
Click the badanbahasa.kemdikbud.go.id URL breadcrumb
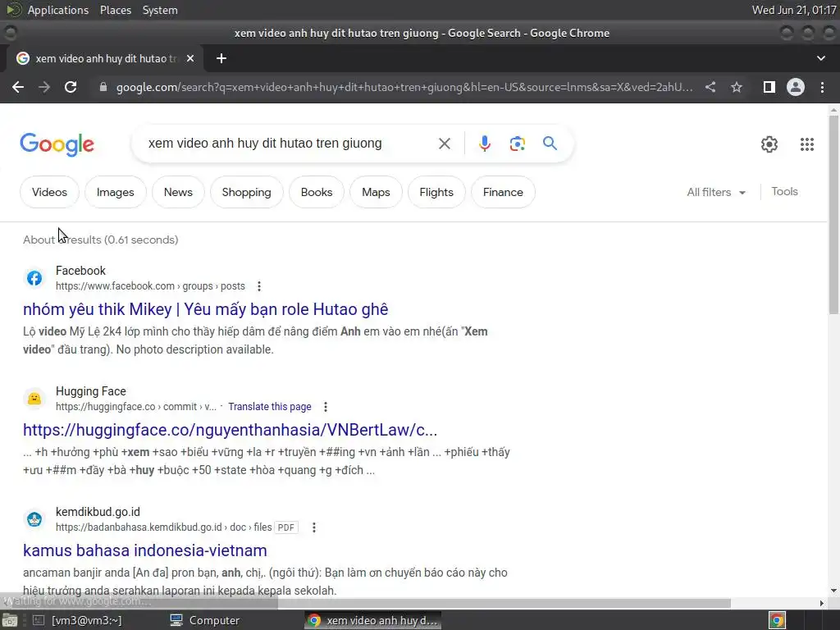[163, 527]
